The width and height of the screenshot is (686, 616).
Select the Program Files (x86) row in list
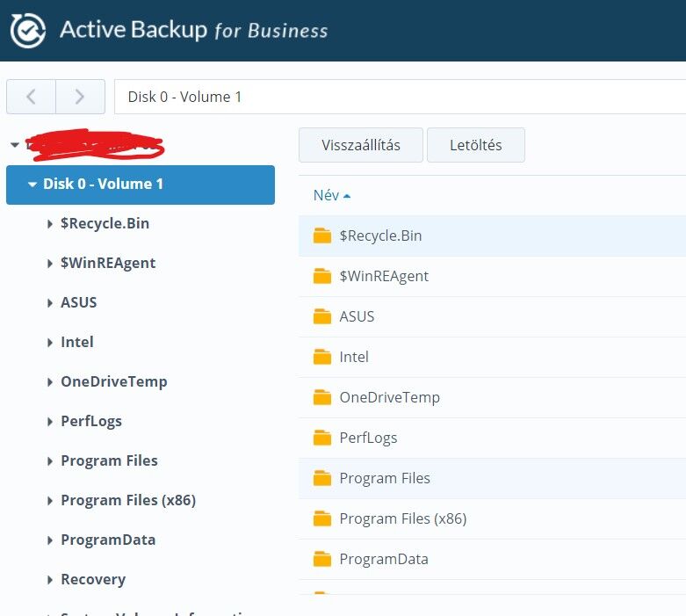coord(492,518)
